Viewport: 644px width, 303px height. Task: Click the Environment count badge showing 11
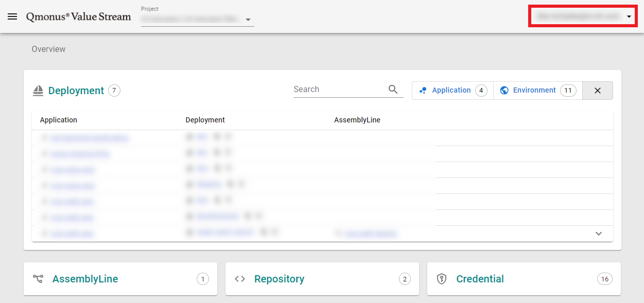tap(568, 91)
